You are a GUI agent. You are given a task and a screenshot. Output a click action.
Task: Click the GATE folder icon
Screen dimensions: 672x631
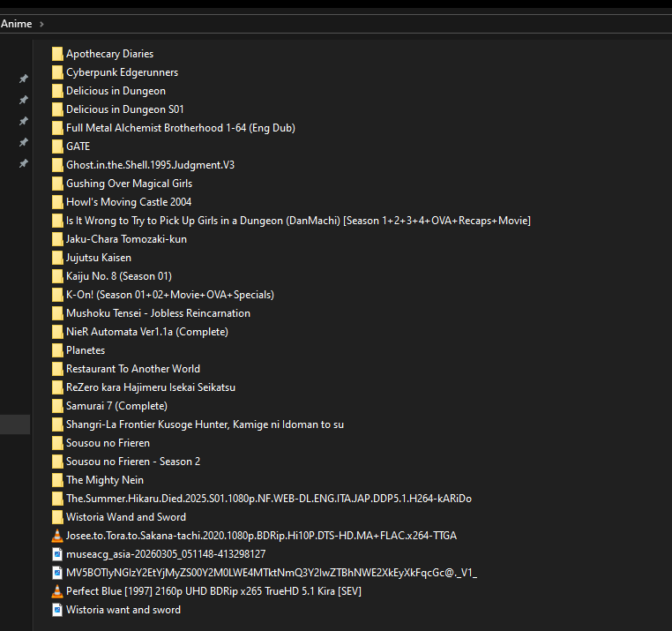tap(57, 146)
